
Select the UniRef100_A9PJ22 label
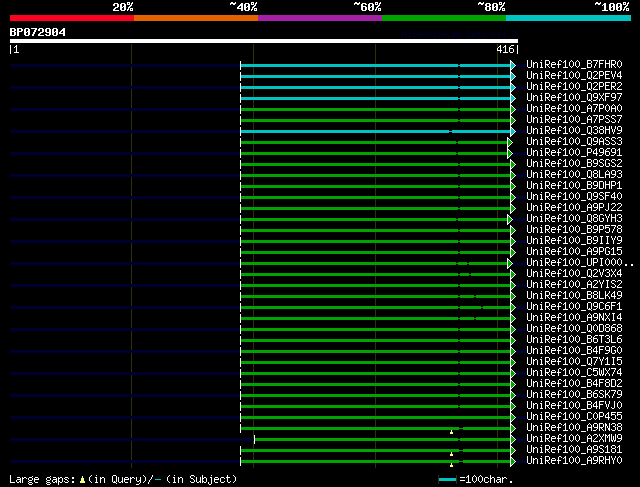tap(574, 208)
